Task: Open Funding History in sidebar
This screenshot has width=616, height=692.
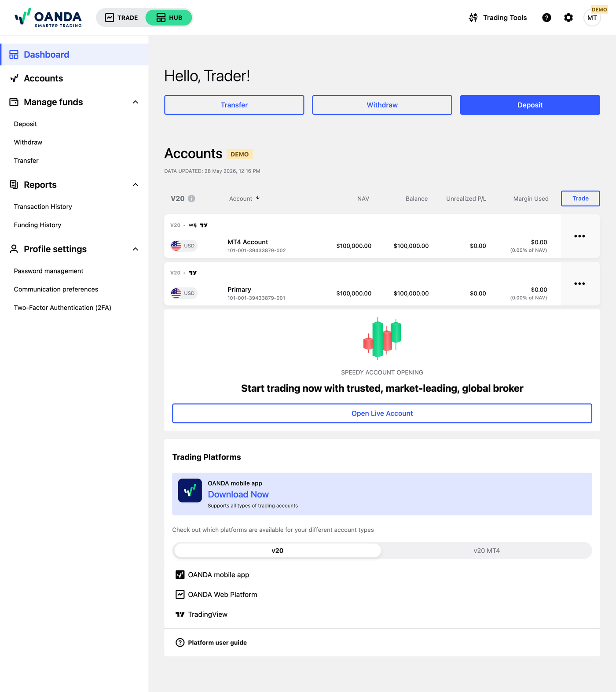Action: tap(38, 225)
